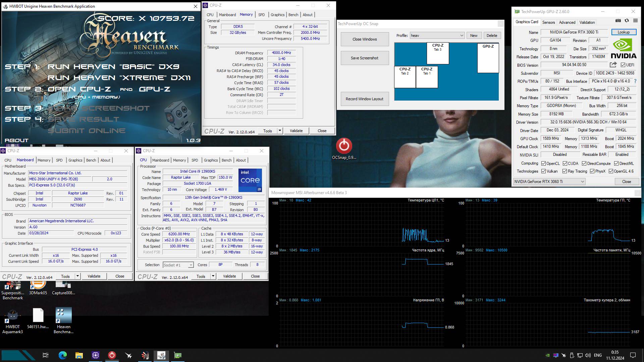Viewport: 644px width, 362px height.
Task: Toggle the OpenCL checkbox
Action: pyautogui.click(x=543, y=164)
